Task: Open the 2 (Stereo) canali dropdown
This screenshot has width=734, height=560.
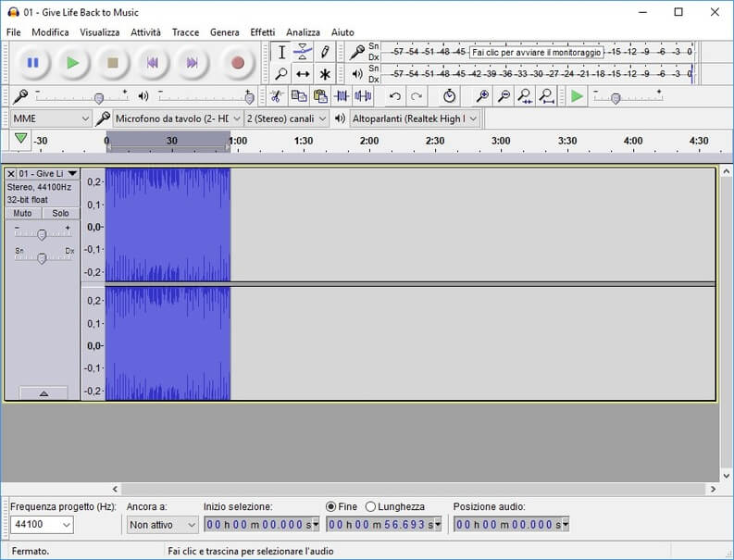Action: (x=286, y=118)
